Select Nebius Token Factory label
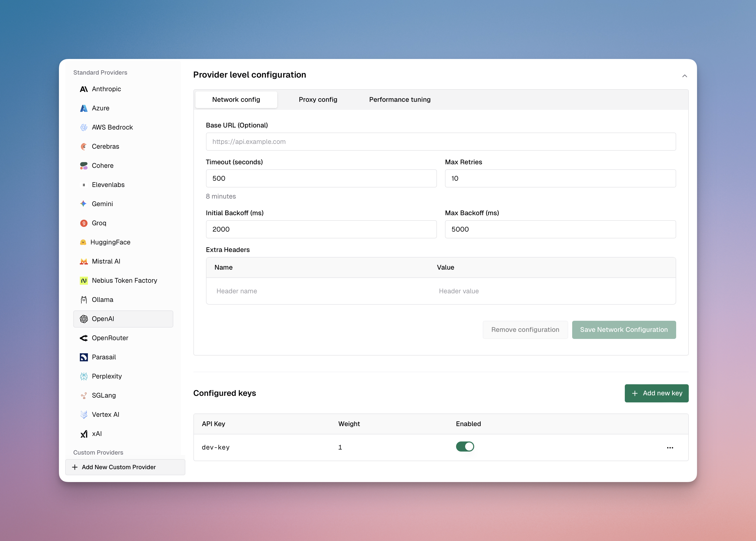Viewport: 756px width, 541px height. (x=124, y=280)
